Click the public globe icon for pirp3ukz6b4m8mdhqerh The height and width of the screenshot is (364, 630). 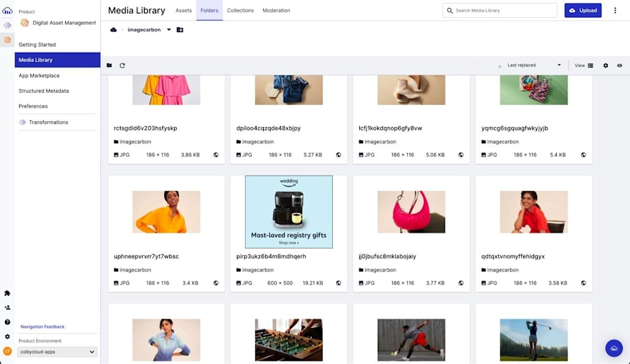tap(339, 283)
